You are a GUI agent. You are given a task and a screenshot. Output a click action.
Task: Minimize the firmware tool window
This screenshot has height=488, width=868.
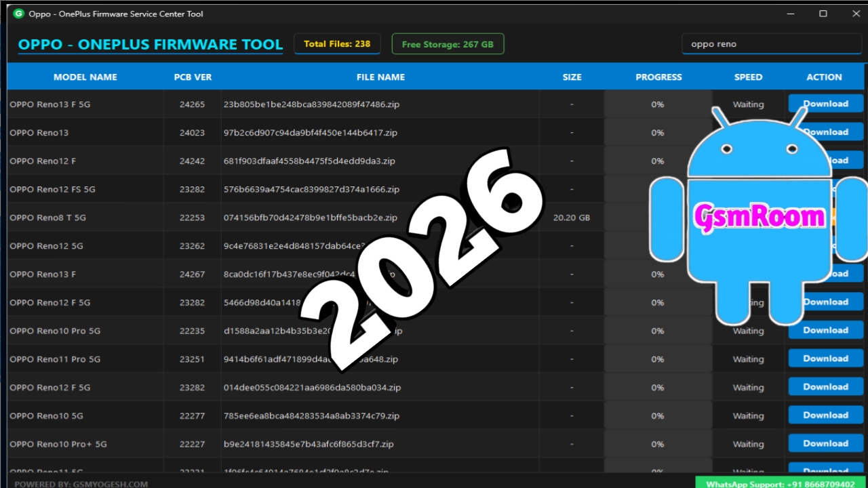[792, 14]
